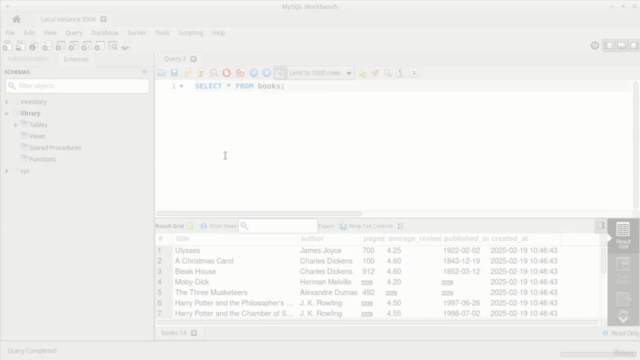Select the Moby-Dick title cell
This screenshot has height=360, width=640.
(x=235, y=282)
